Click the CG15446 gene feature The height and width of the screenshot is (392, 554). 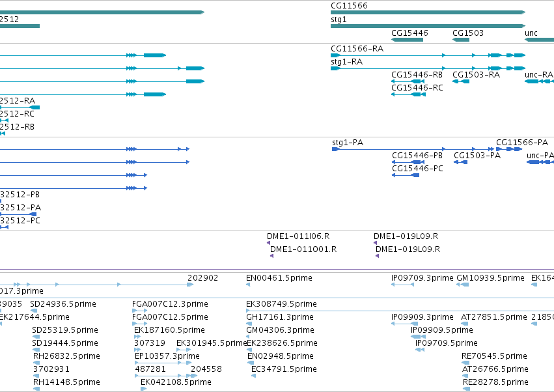[x=407, y=40]
